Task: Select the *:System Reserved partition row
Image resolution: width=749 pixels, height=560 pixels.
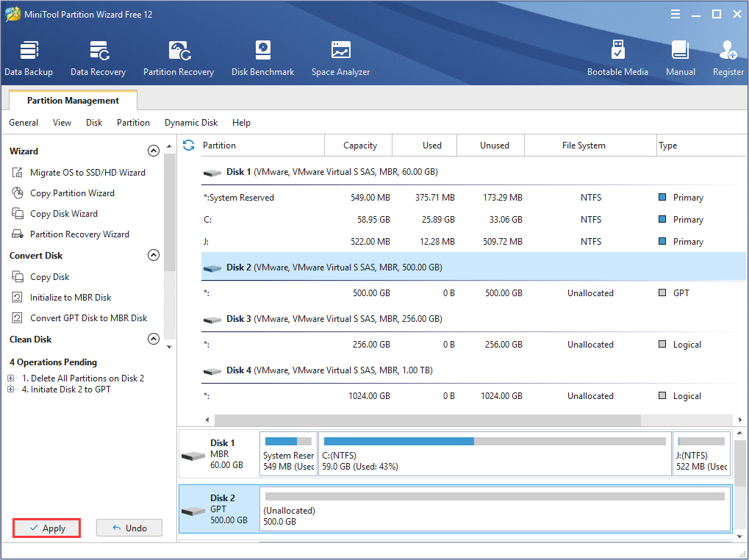Action: [x=473, y=198]
